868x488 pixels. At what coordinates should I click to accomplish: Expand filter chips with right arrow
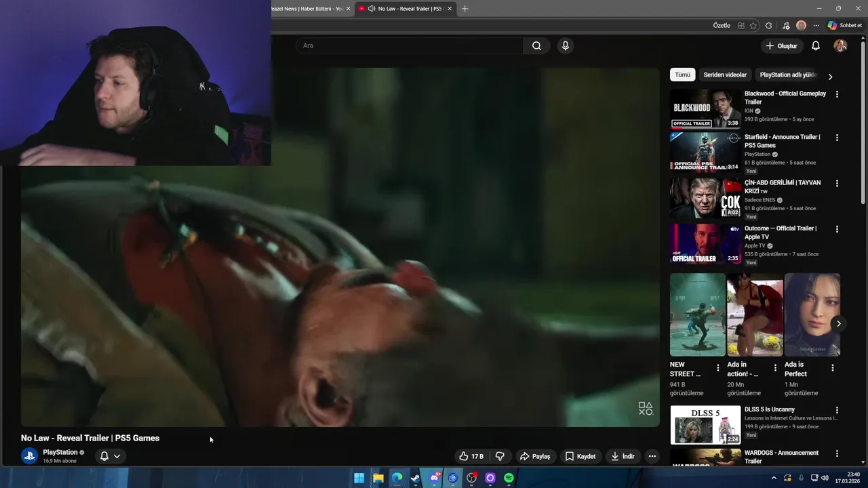click(830, 77)
